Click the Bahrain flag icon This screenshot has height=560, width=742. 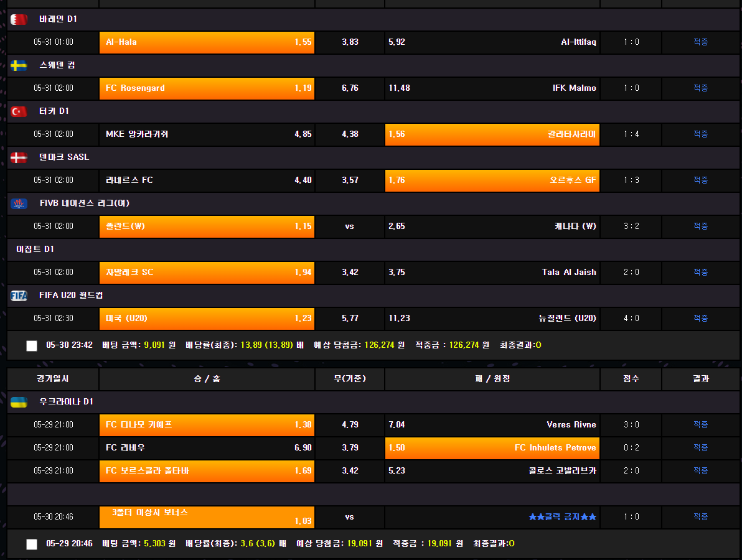[x=19, y=19]
